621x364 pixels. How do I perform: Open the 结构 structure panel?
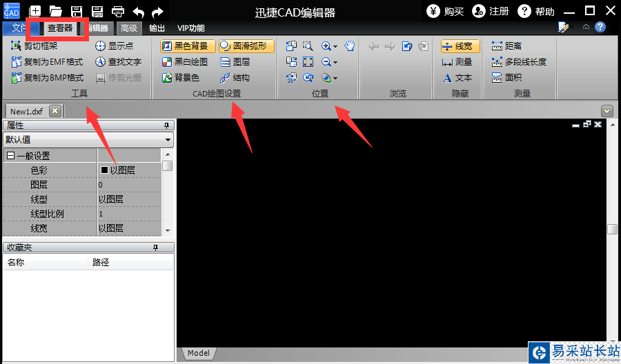[235, 77]
